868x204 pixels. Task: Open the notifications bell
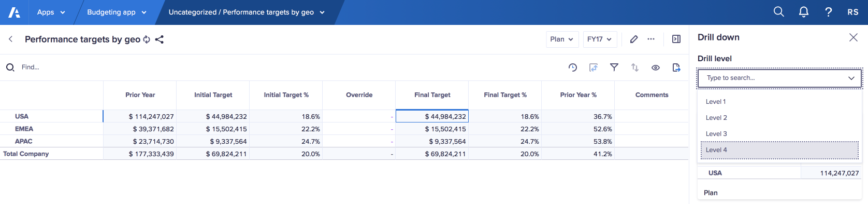pyautogui.click(x=804, y=12)
